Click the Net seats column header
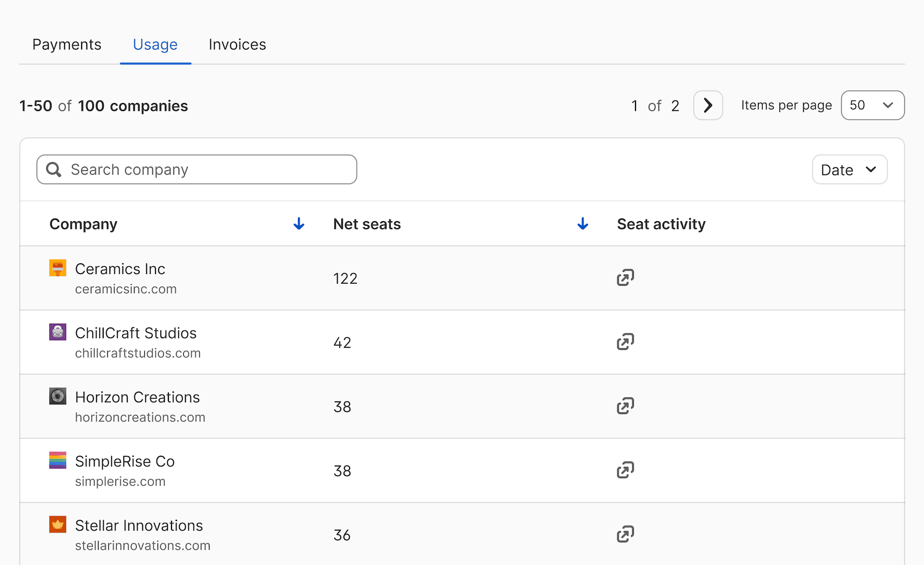Image resolution: width=924 pixels, height=565 pixels. pos(367,224)
